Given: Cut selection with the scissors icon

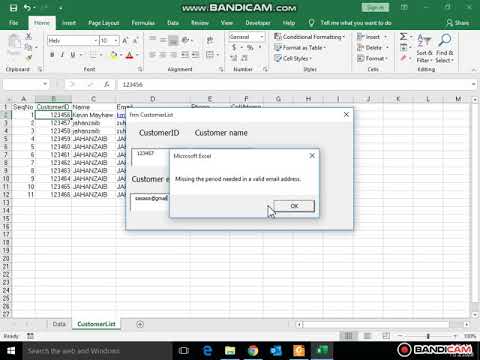Looking at the screenshot, I should click(29, 36).
